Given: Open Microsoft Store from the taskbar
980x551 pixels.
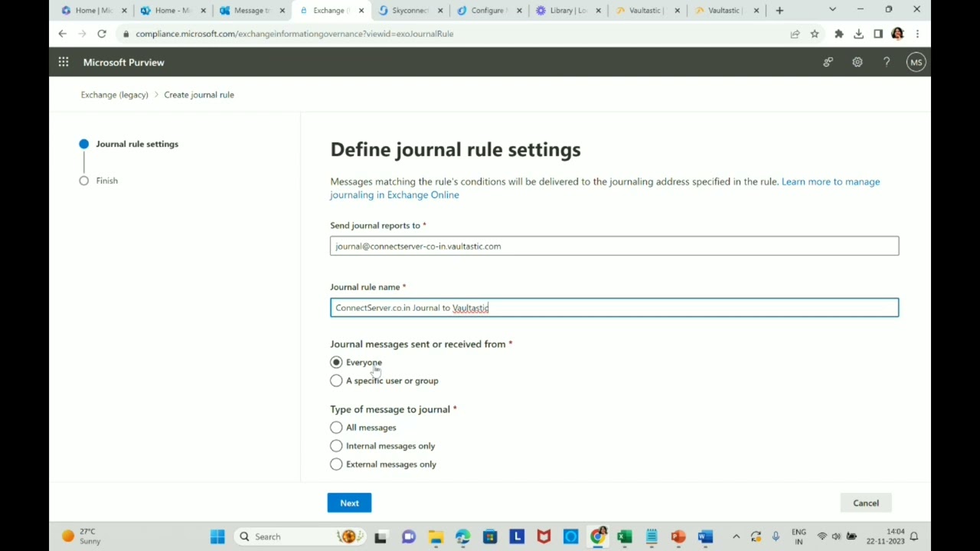Looking at the screenshot, I should tap(490, 536).
